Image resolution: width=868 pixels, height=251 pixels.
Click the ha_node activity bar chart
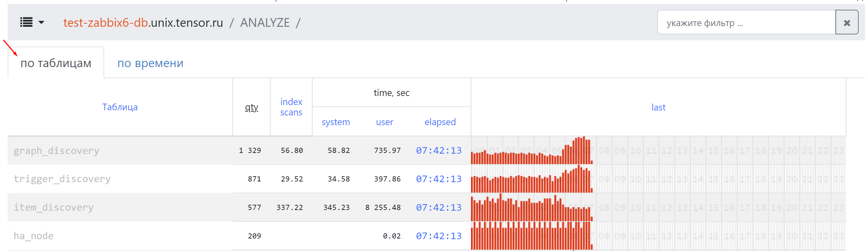531,236
